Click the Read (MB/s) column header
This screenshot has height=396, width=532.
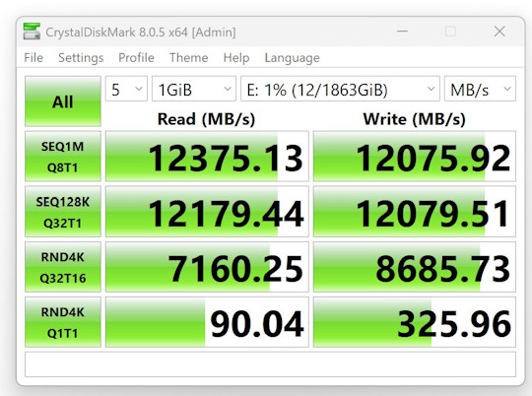point(206,119)
